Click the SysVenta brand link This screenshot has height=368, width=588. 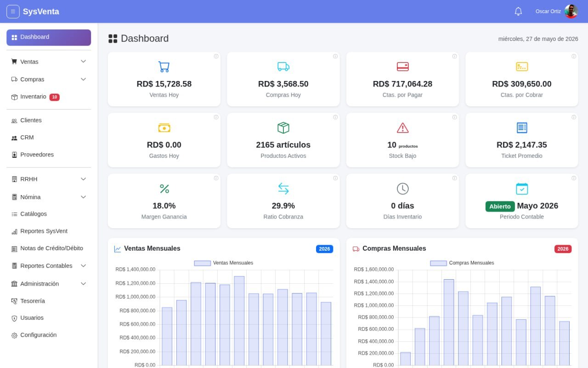[x=41, y=11]
